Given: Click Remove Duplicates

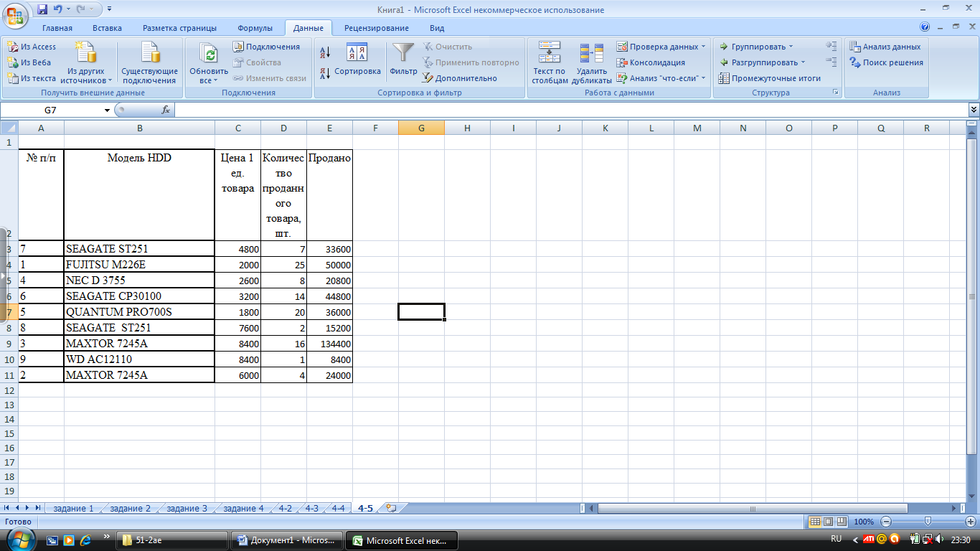Looking at the screenshot, I should point(592,63).
